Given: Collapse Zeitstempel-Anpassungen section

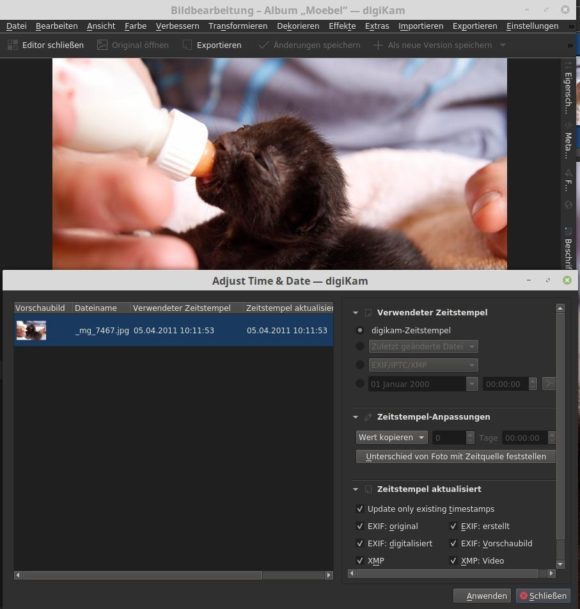Looking at the screenshot, I should click(x=355, y=417).
